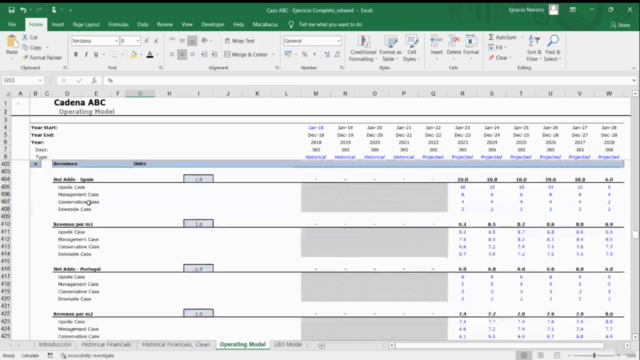Open the Macabacus tab
This screenshot has width=640, height=360.
(265, 24)
